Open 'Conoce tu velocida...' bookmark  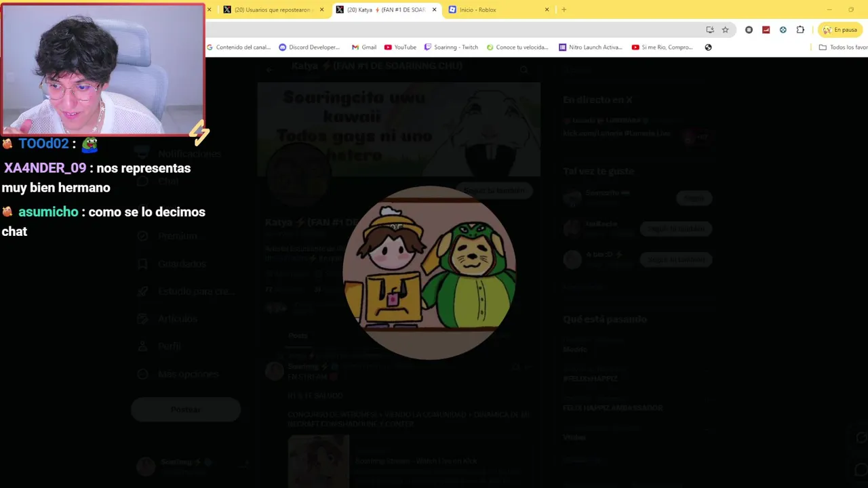pyautogui.click(x=517, y=47)
